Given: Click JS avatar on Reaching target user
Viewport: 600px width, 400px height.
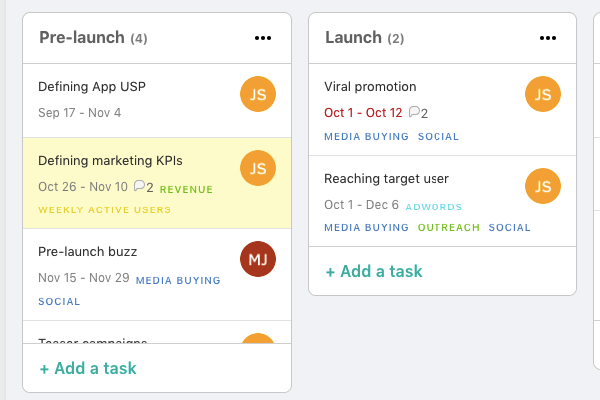Looking at the screenshot, I should click(x=543, y=186).
